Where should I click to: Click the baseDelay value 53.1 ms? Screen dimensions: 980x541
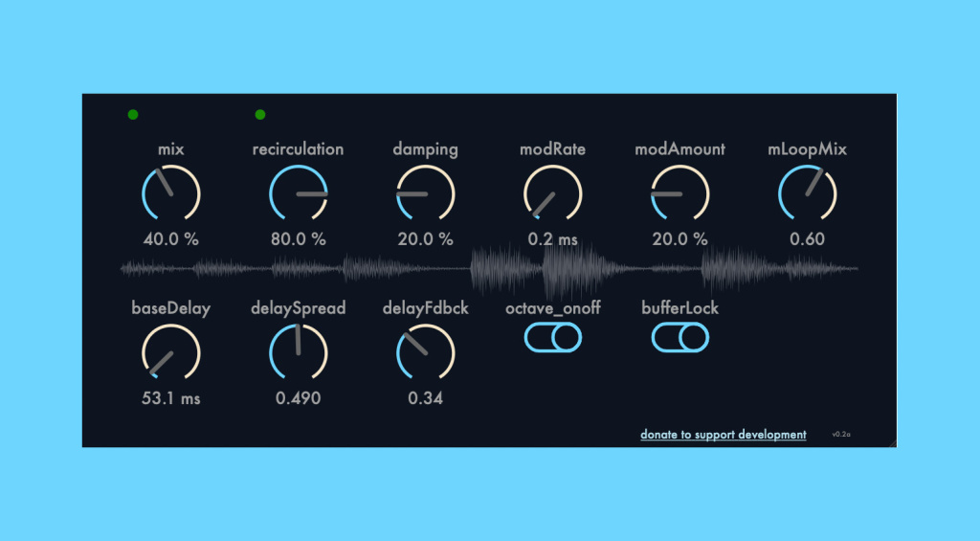coord(170,398)
